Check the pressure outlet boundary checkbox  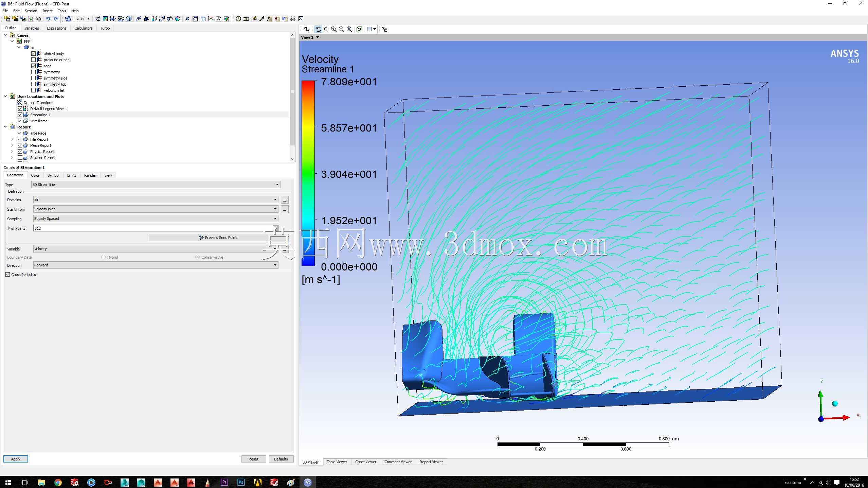34,60
